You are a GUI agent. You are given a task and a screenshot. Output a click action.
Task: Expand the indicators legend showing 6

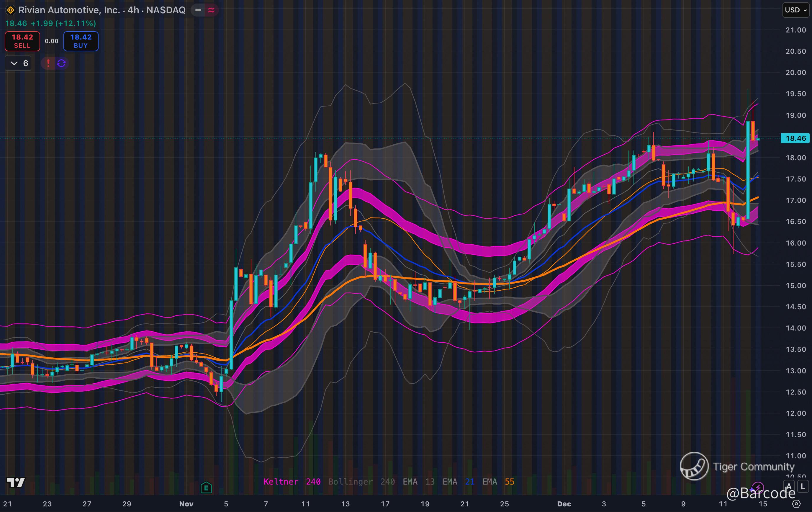[18, 63]
